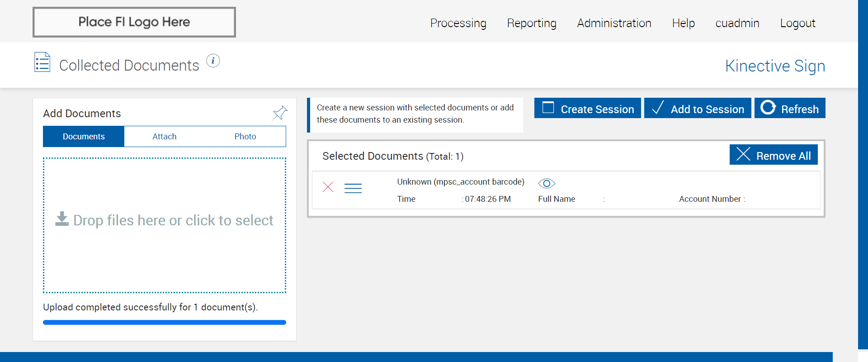This screenshot has width=868, height=362.
Task: Refresh the collected documents list
Action: [790, 109]
